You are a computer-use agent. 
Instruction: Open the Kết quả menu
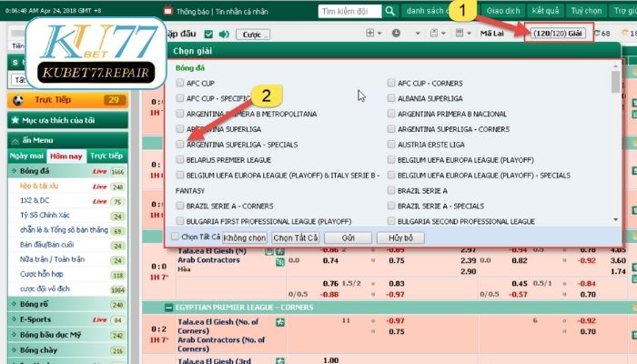click(x=546, y=11)
